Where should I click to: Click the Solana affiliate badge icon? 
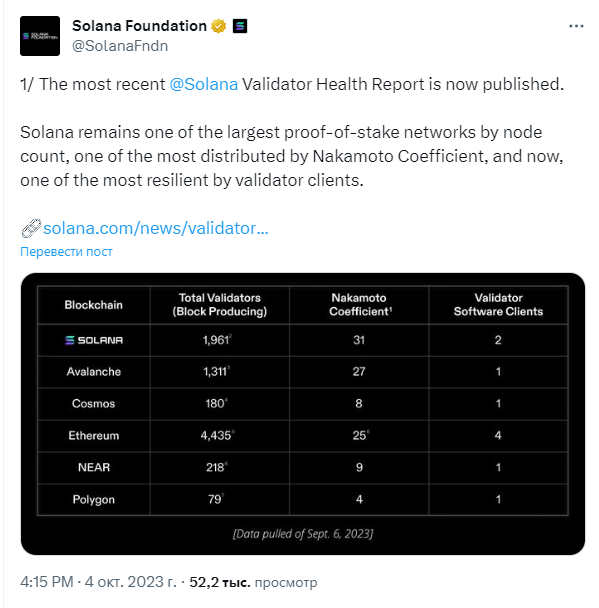240,26
